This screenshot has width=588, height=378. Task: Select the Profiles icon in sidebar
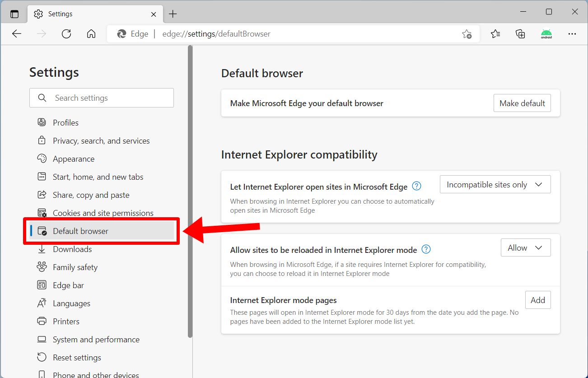[x=42, y=122]
